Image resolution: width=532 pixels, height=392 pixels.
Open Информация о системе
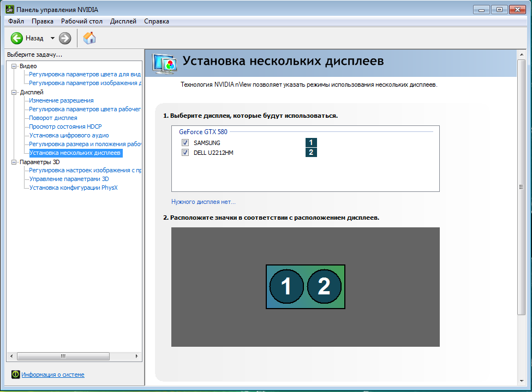pyautogui.click(x=52, y=375)
